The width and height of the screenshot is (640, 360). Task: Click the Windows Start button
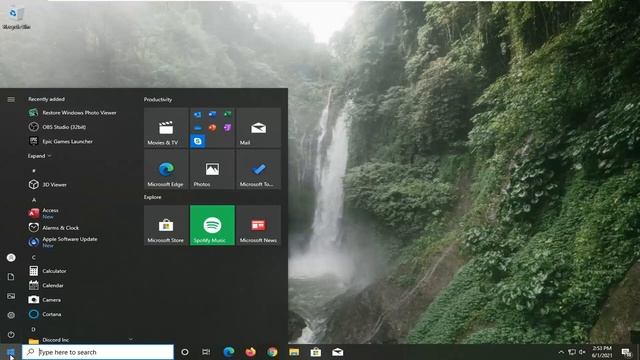tap(11, 352)
